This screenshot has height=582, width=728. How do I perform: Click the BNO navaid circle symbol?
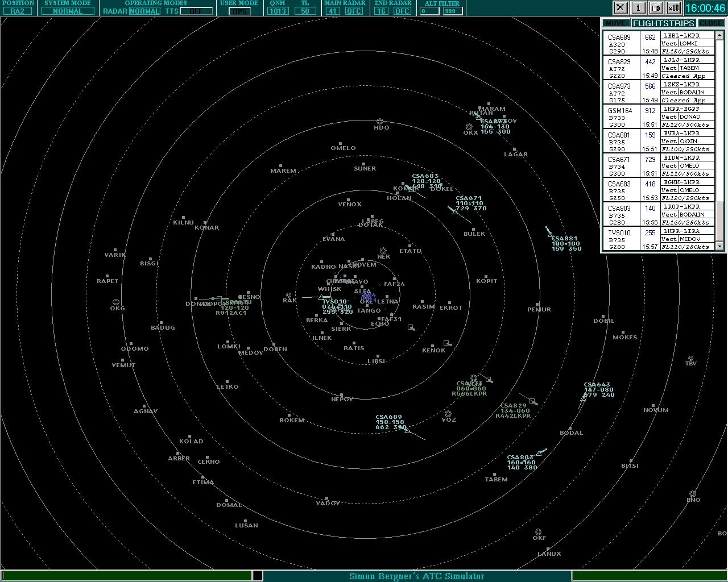[692, 494]
